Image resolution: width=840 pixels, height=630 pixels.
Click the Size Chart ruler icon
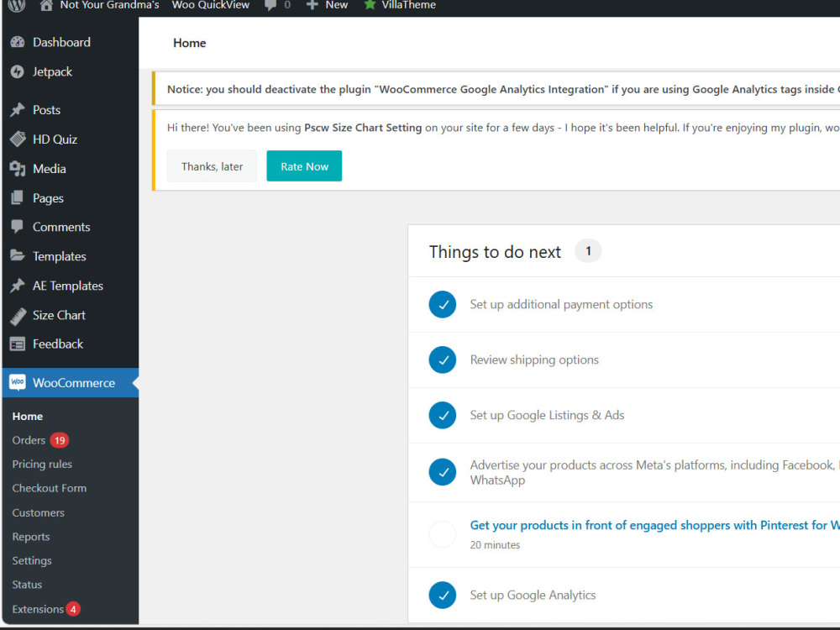click(18, 316)
